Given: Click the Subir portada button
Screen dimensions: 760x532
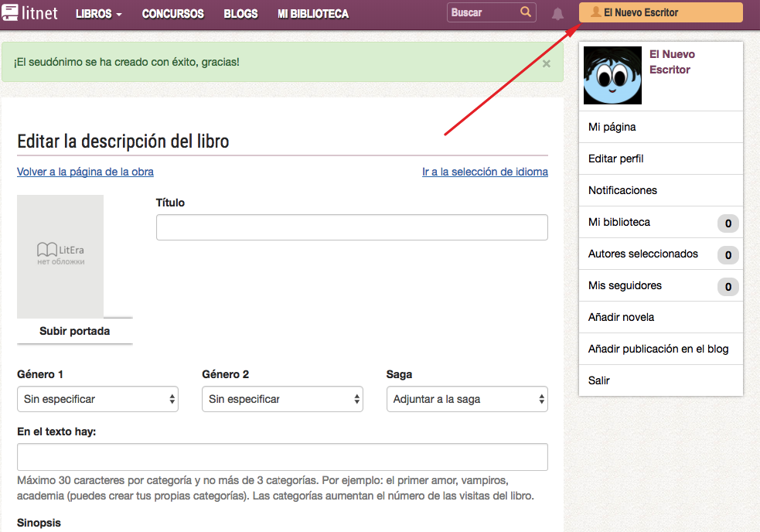Looking at the screenshot, I should [75, 331].
